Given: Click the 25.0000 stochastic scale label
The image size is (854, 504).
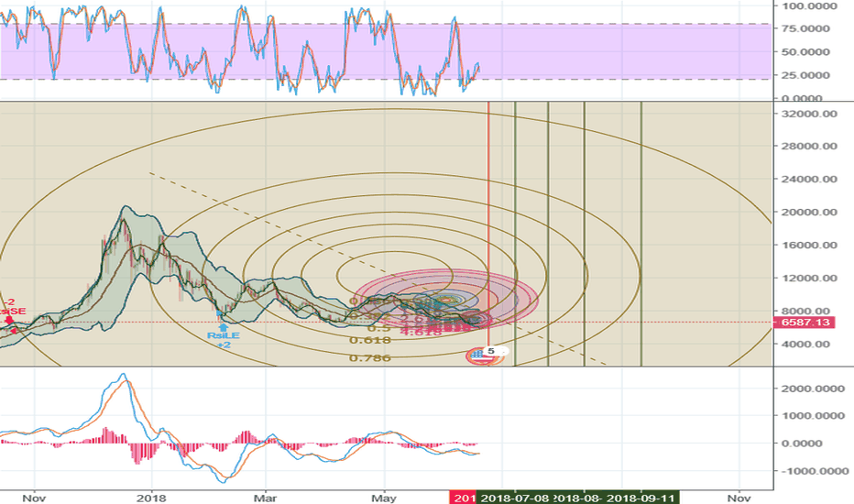Looking at the screenshot, I should 806,75.
